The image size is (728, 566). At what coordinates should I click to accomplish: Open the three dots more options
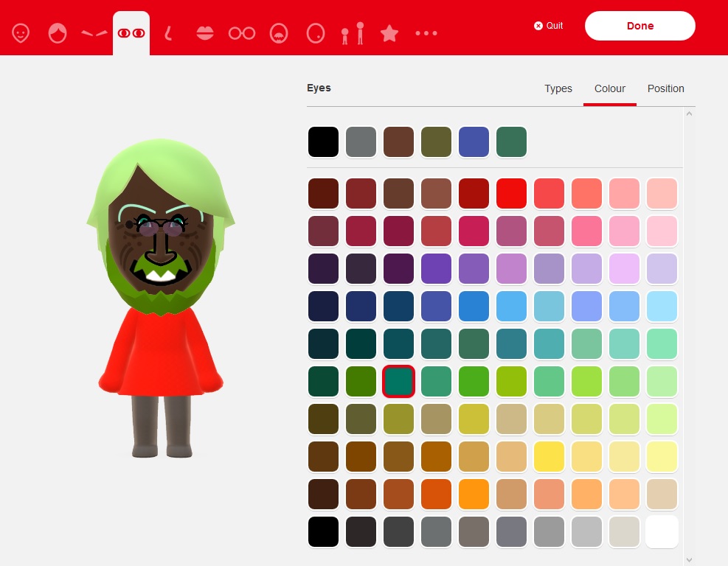(x=426, y=33)
